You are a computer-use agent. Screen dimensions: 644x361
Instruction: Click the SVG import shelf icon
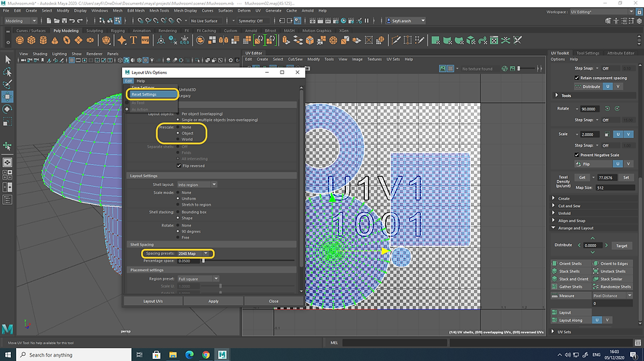[145, 40]
